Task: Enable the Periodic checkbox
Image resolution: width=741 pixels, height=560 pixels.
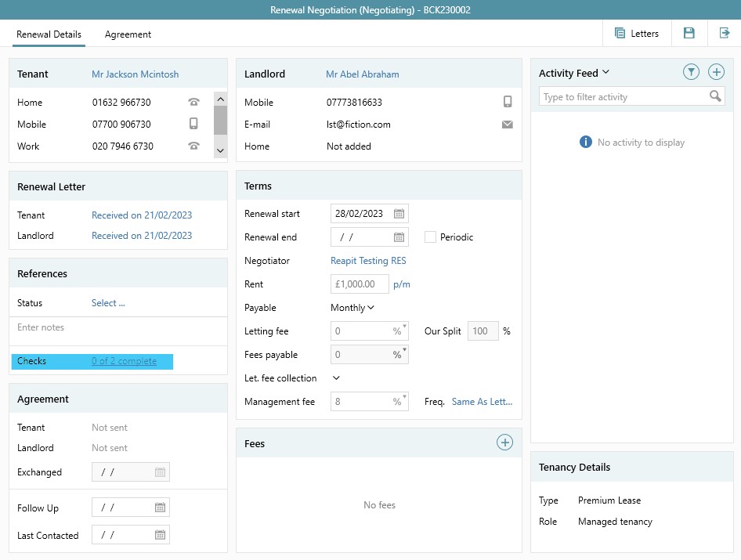Action: (x=430, y=237)
